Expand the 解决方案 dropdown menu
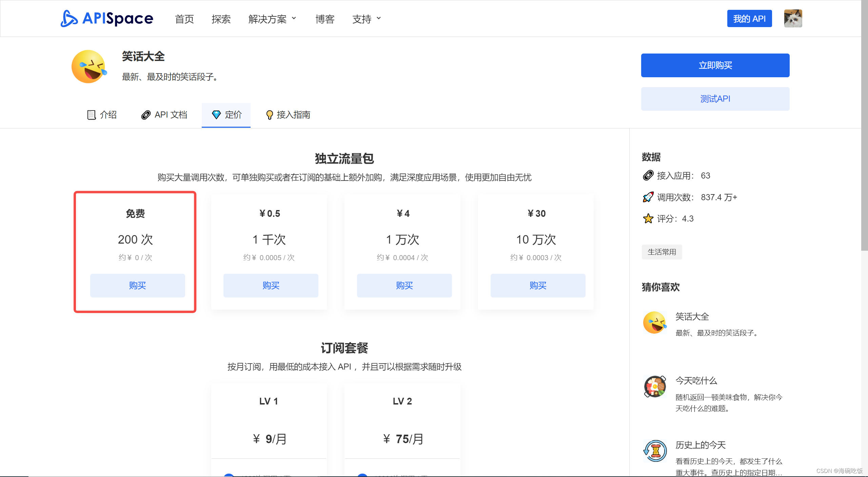868x477 pixels. [x=272, y=19]
